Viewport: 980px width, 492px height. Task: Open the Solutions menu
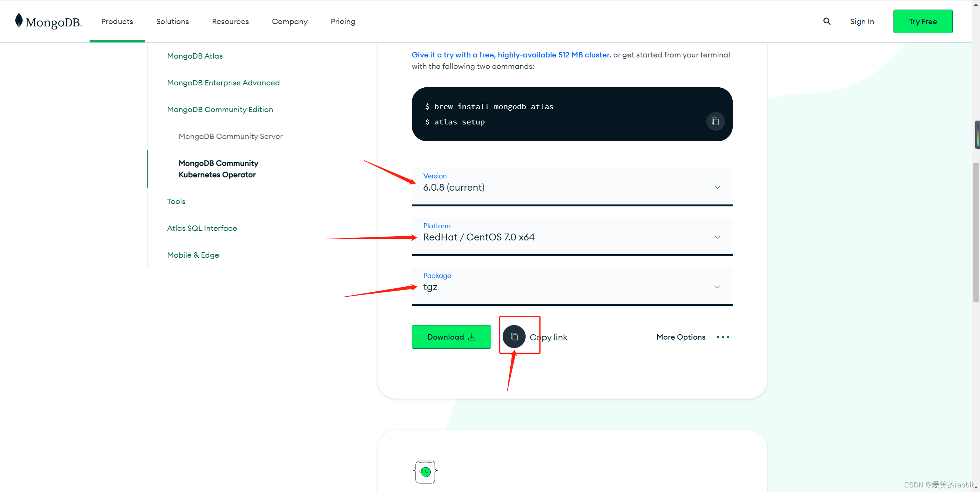172,21
